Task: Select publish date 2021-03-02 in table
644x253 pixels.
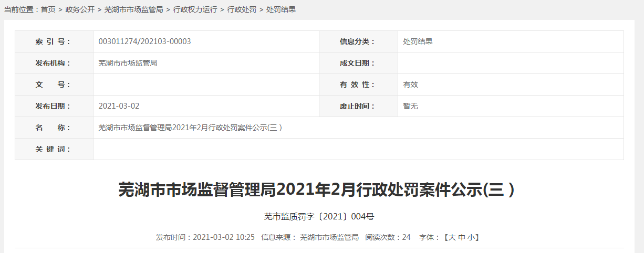Action: [x=119, y=106]
